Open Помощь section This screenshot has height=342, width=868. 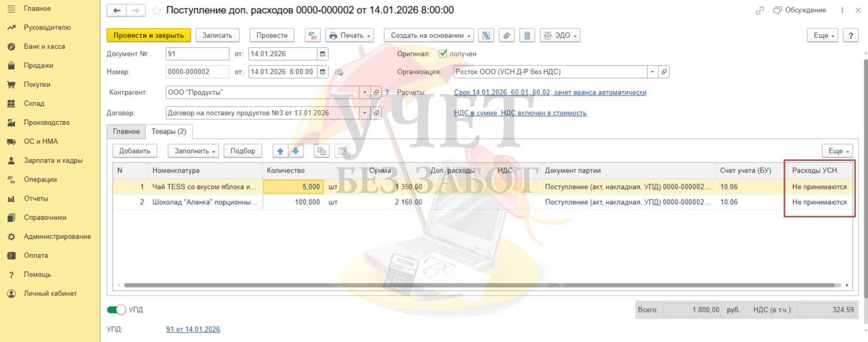point(37,274)
